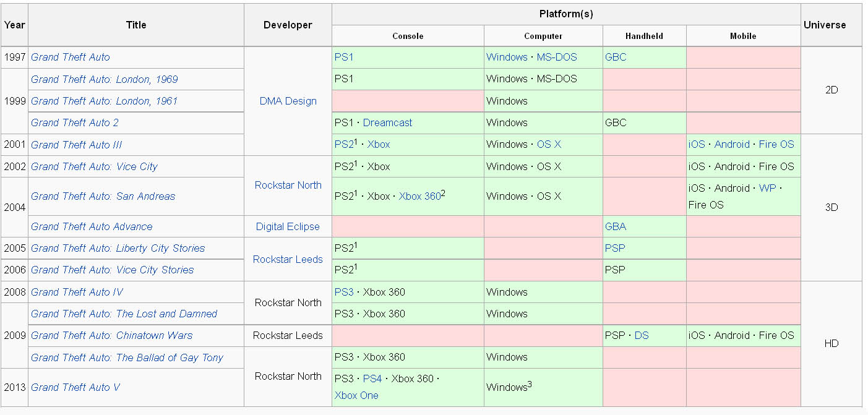Open The Ballad of Gay Tony link

[127, 357]
